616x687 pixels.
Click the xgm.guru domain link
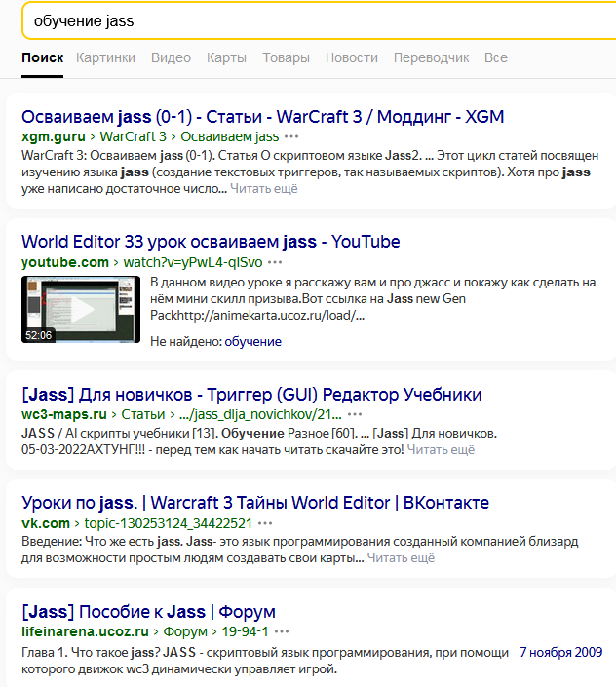tap(54, 136)
